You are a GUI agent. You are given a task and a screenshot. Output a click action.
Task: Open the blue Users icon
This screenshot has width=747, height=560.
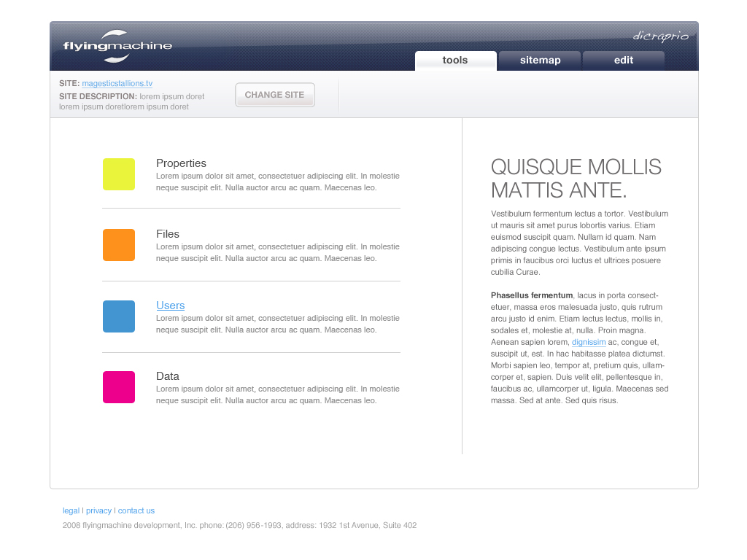tap(119, 316)
